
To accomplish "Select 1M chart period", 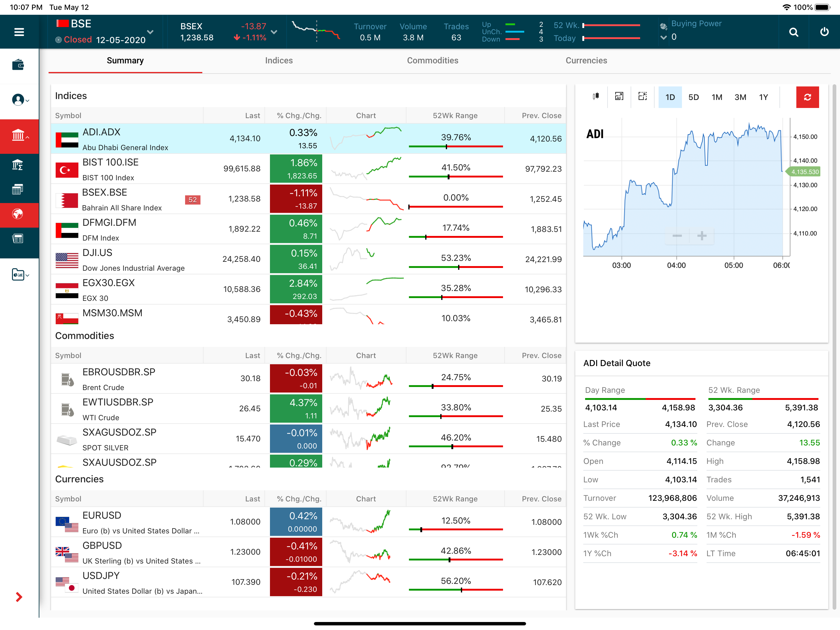I will (x=717, y=97).
